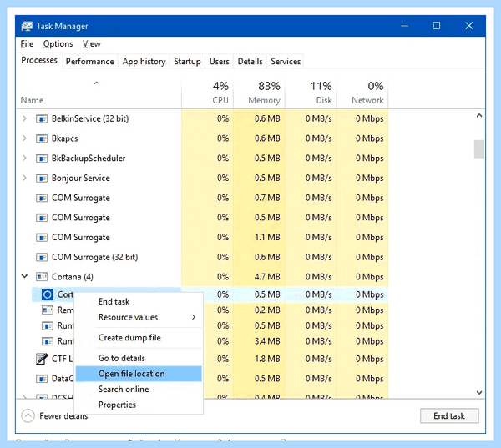Click the End task button at bottom
This screenshot has height=448, width=501.
(449, 415)
